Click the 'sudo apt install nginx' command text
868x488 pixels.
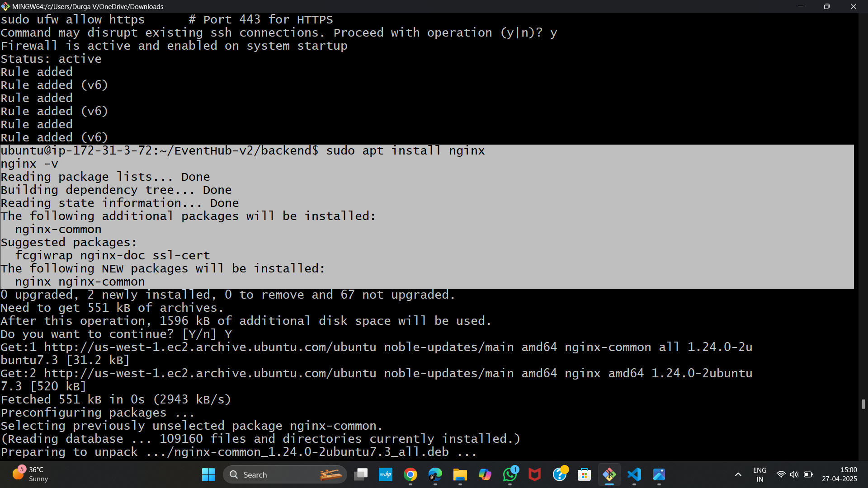pos(406,150)
